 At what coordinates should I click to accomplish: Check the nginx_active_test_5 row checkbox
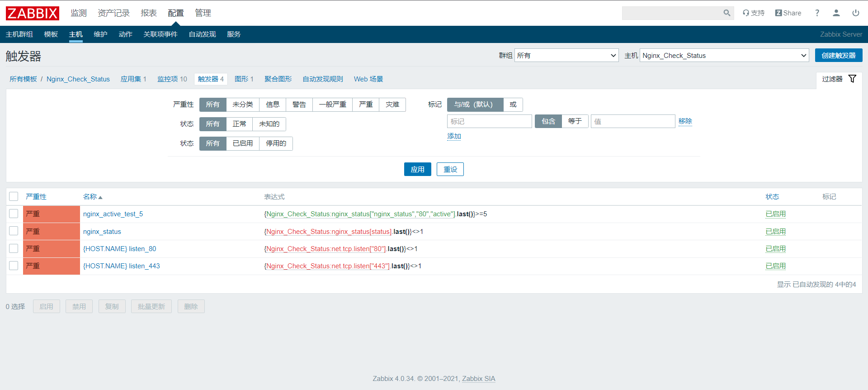click(x=14, y=214)
